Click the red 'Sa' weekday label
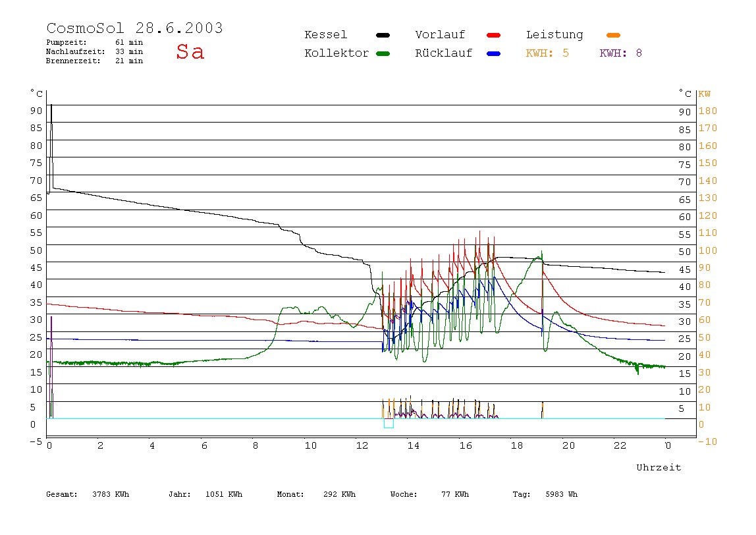756x535 pixels. (x=190, y=51)
